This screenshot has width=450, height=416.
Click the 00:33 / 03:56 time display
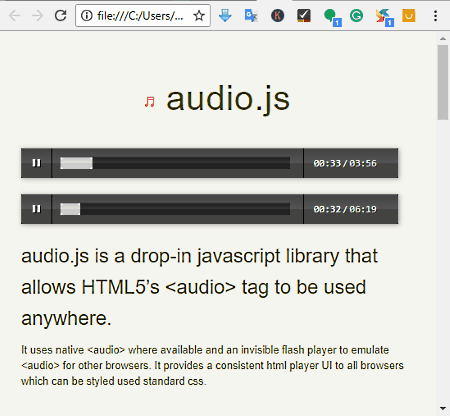(345, 163)
